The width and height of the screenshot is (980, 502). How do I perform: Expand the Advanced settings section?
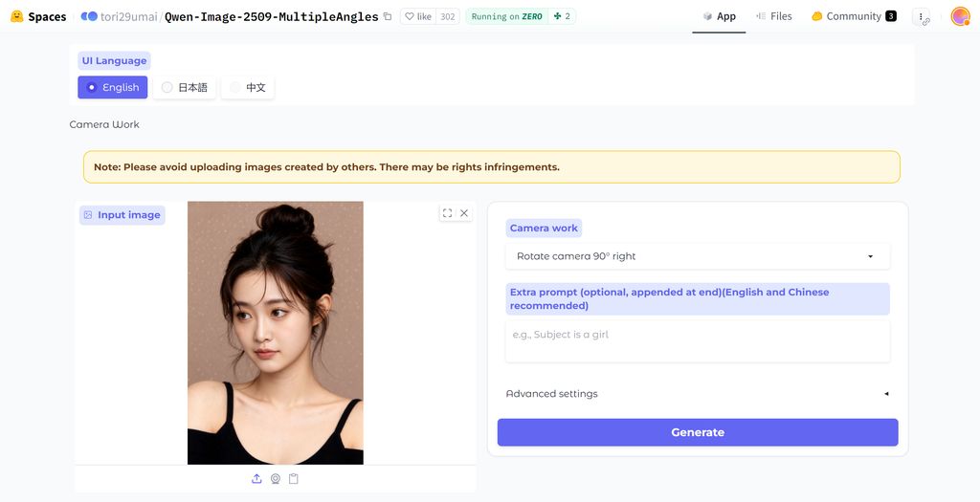[697, 394]
